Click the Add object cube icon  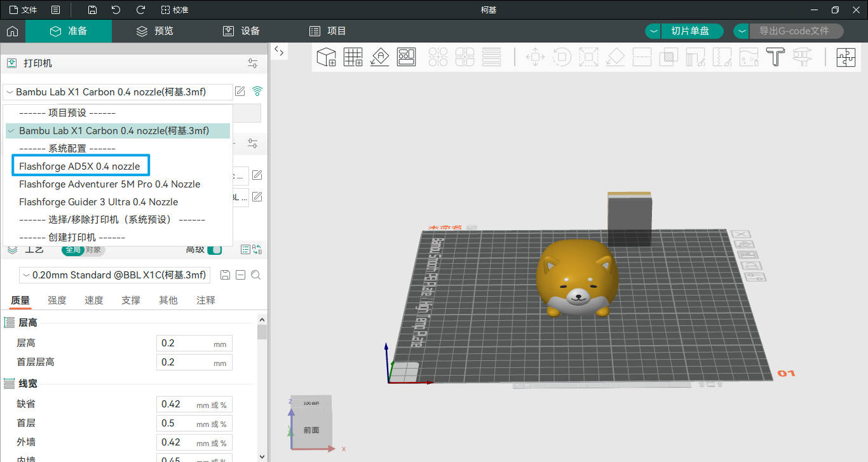[326, 57]
